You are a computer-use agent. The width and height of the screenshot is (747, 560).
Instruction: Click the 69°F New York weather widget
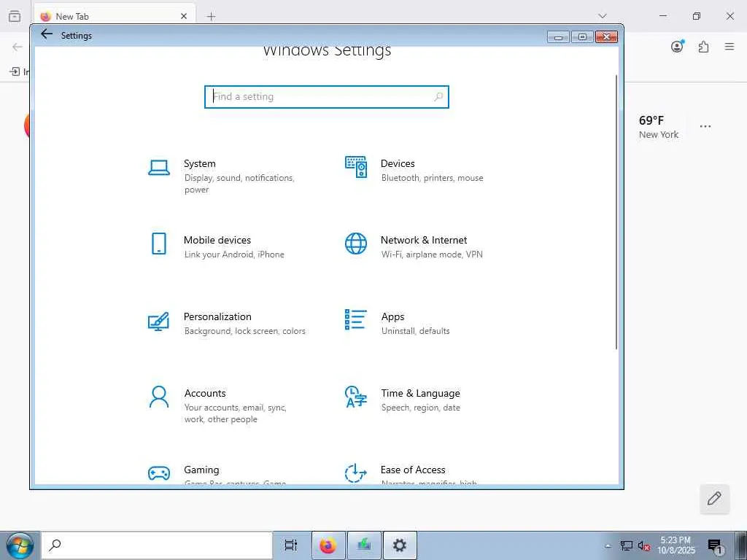(x=659, y=127)
